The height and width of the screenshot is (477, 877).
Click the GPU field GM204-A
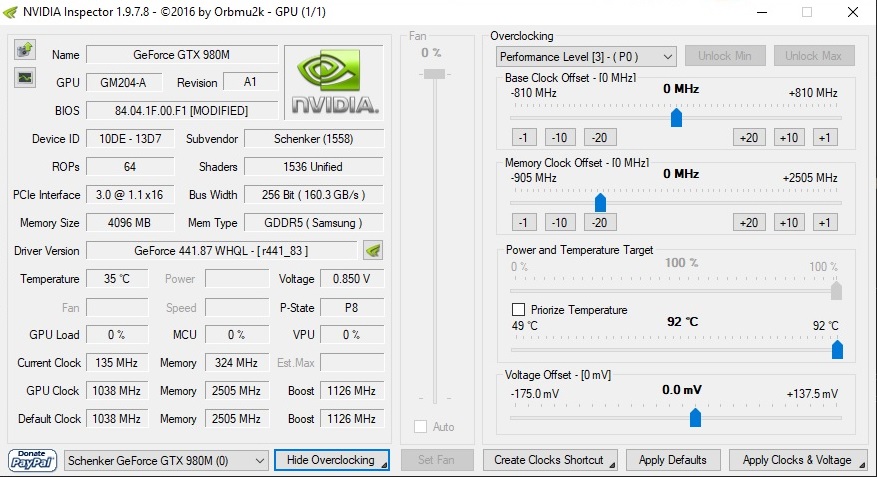tap(124, 83)
